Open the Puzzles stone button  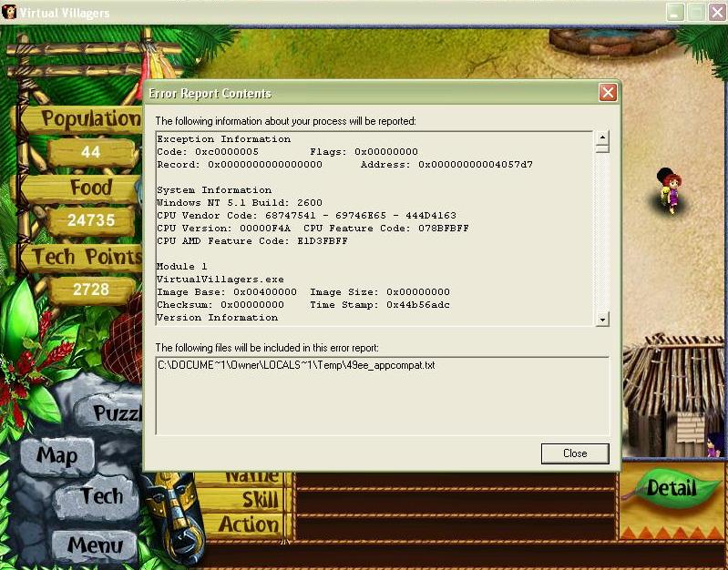(111, 413)
